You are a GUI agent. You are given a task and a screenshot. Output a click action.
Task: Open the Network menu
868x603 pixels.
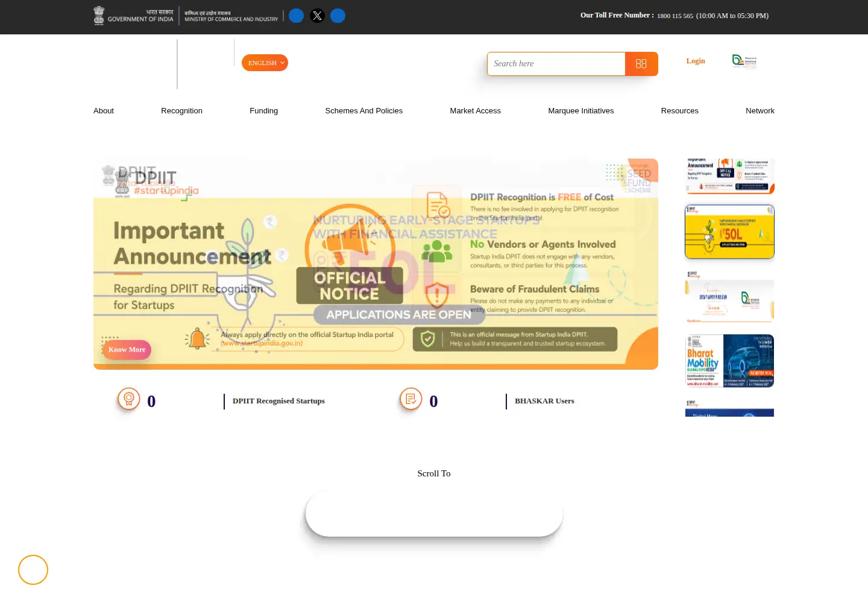(x=759, y=111)
